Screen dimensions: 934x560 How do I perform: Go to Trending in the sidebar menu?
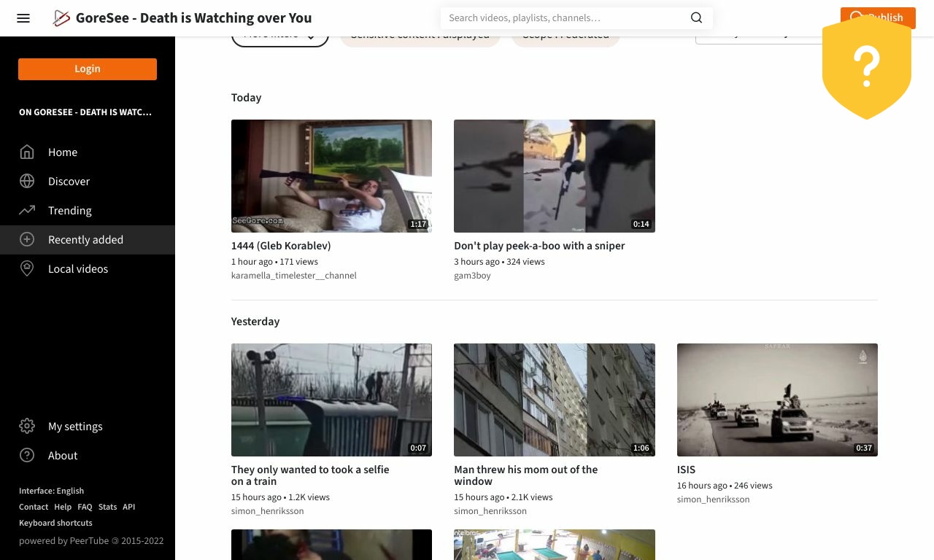pyautogui.click(x=70, y=211)
